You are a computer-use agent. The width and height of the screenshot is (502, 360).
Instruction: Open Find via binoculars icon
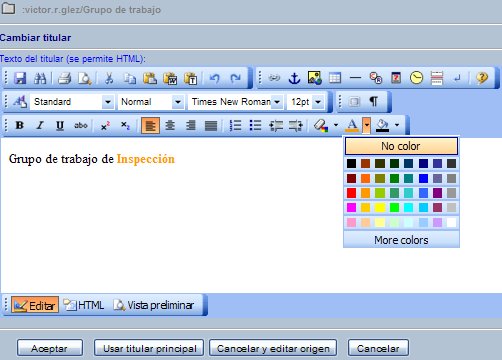(40, 78)
